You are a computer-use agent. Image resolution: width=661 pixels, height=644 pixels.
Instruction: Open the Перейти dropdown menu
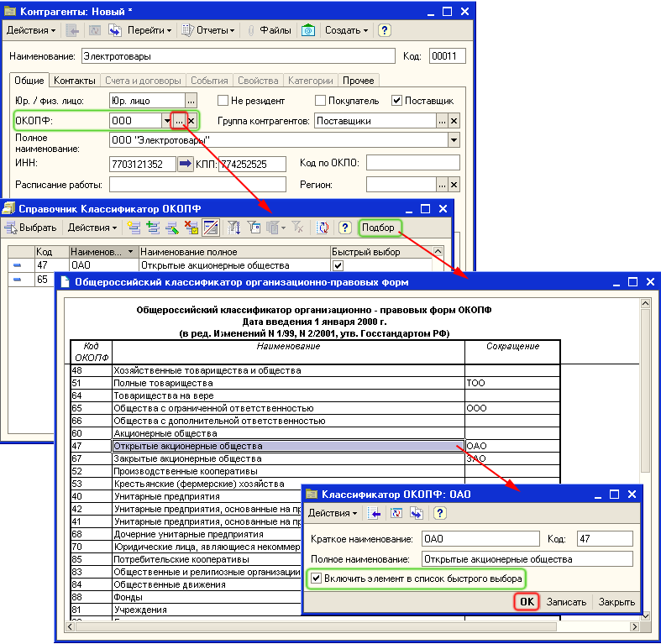[150, 30]
